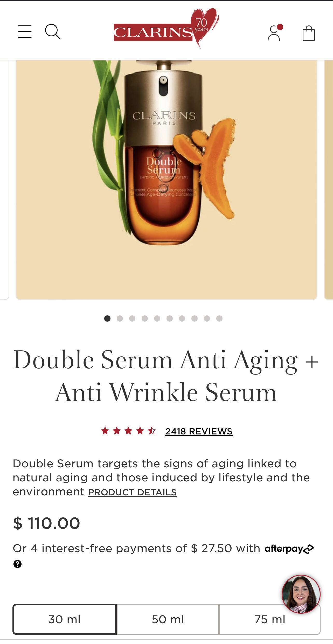
Task: Expand Product Details link
Action: [133, 492]
